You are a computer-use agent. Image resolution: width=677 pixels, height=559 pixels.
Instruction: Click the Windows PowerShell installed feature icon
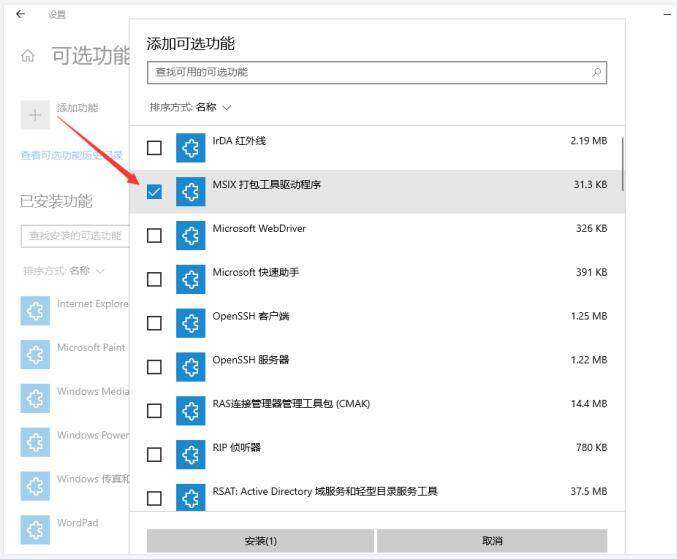coord(35,442)
